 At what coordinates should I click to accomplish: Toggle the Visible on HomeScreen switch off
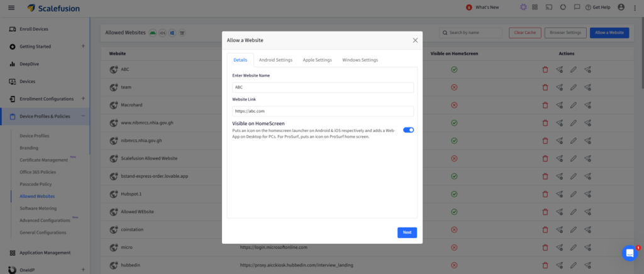tap(408, 129)
